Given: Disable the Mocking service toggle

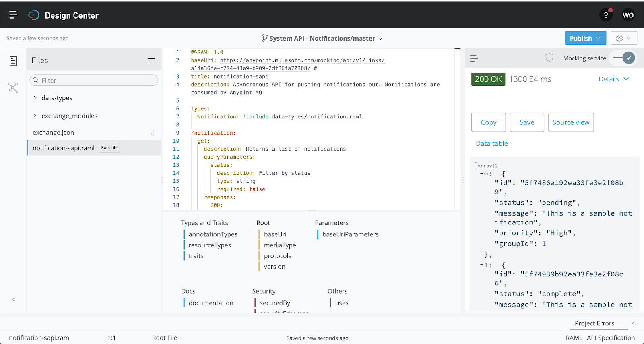Looking at the screenshot, I should [624, 58].
